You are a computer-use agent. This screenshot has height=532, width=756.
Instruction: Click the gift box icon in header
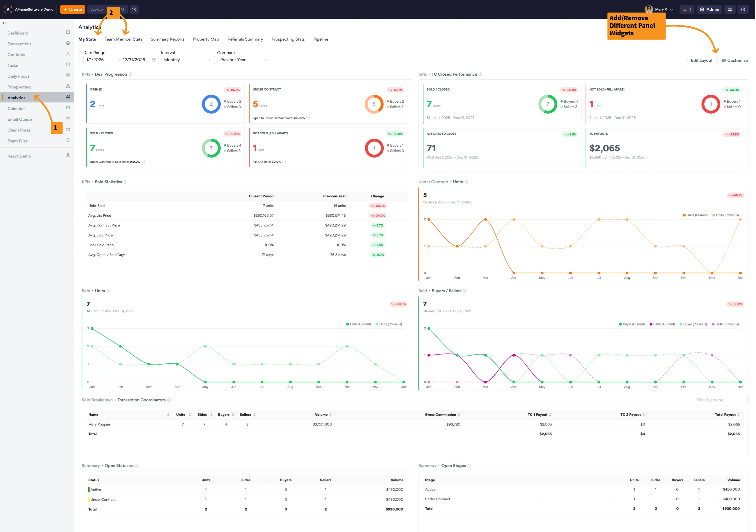click(730, 9)
